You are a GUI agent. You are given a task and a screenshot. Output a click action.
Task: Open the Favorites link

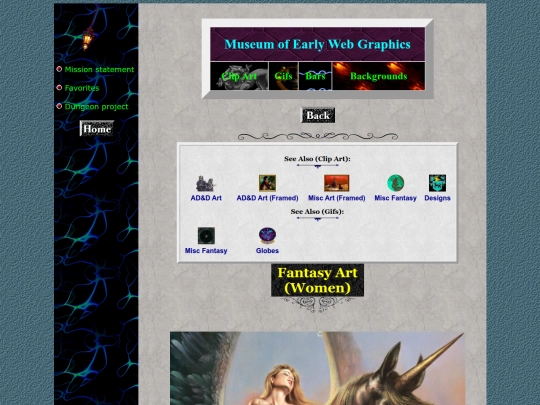[82, 88]
